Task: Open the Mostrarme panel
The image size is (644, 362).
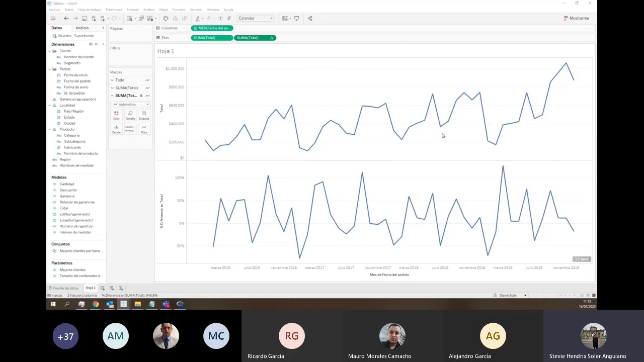Action: click(577, 18)
